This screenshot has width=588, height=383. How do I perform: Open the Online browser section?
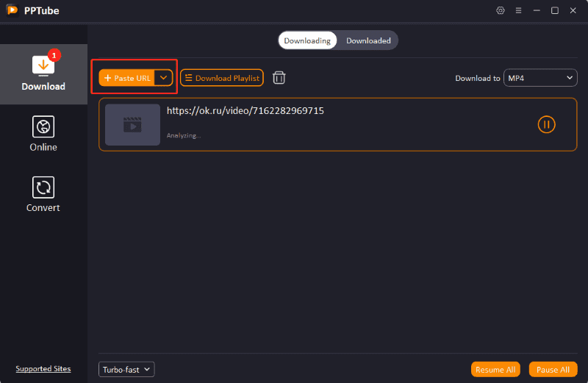[x=43, y=134]
